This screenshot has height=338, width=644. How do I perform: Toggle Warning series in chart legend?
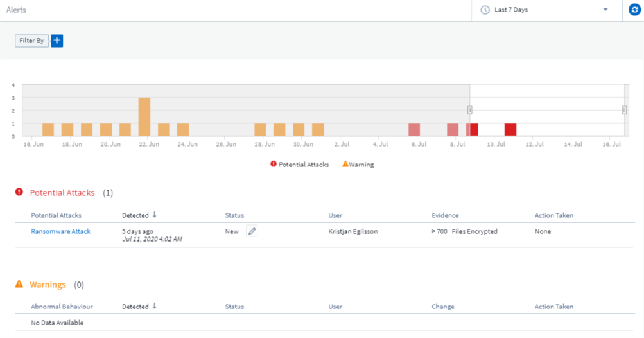(358, 165)
